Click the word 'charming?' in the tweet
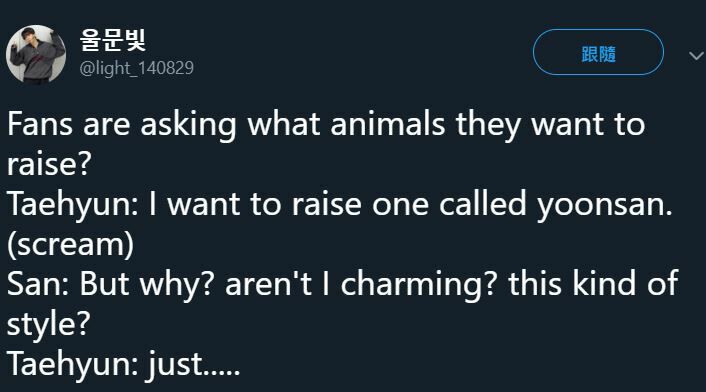Viewport: 706px width, 392px height. [x=419, y=285]
